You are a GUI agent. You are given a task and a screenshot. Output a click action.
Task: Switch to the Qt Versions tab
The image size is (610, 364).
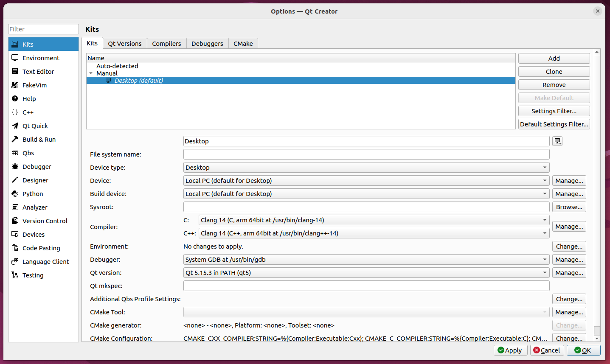tap(125, 43)
